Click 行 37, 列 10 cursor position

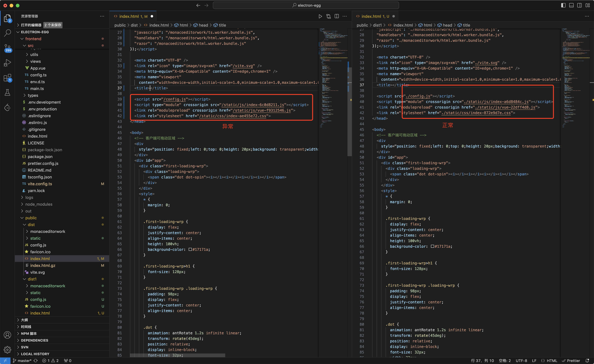[x=482, y=361]
